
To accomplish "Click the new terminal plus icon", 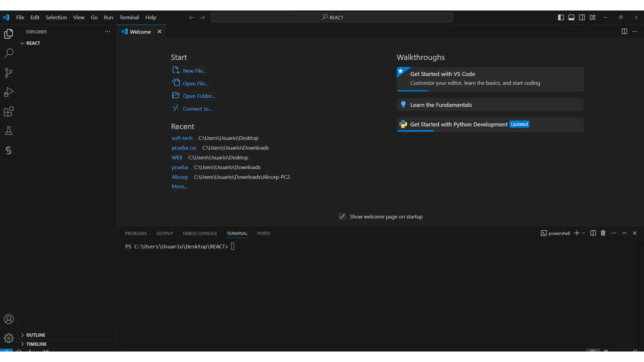I will pos(577,233).
